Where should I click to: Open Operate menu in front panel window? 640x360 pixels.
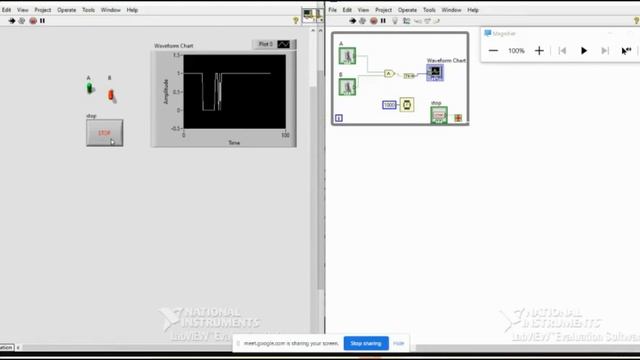(x=67, y=10)
